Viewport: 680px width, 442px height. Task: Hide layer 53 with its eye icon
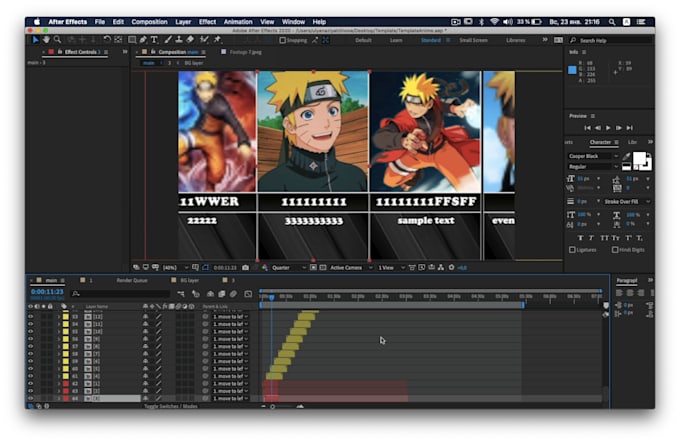pyautogui.click(x=30, y=317)
